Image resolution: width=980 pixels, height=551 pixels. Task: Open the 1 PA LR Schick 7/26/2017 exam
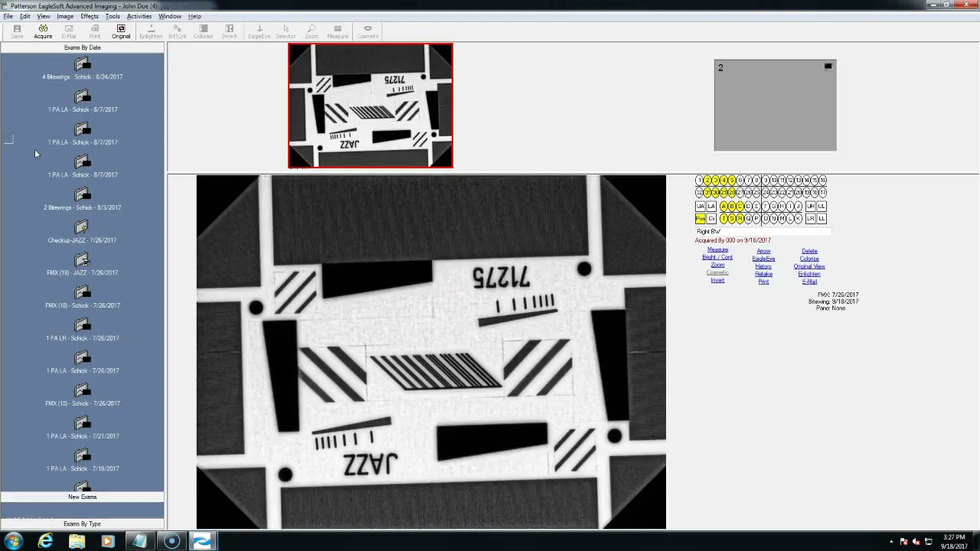[82, 330]
